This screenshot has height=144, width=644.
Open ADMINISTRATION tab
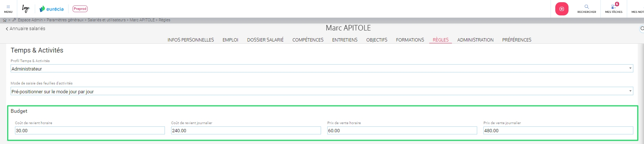point(475,40)
